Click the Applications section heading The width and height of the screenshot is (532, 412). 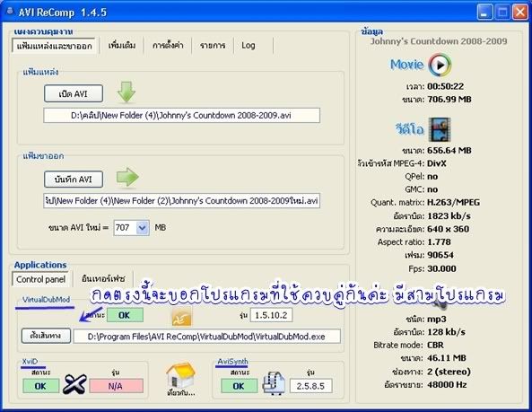(x=40, y=265)
